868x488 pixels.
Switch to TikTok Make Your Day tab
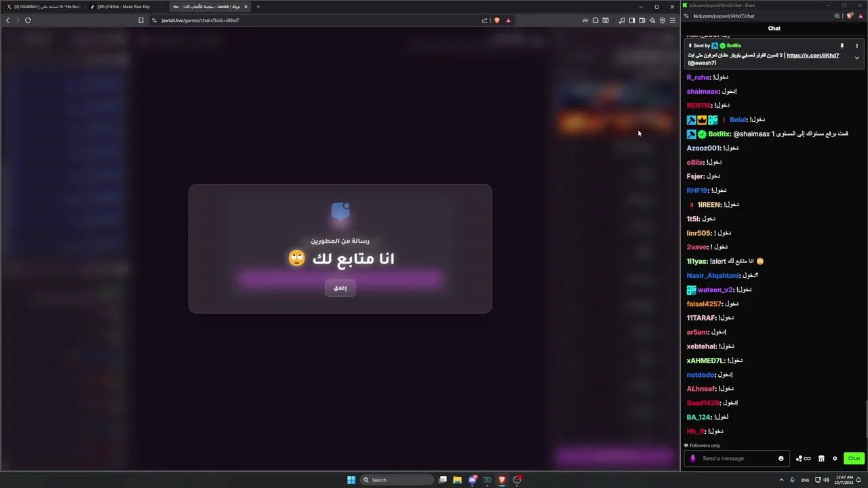pos(125,7)
